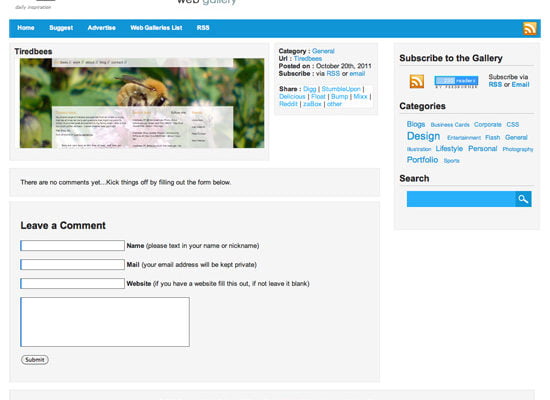
Task: Focus the blue Search input field
Action: [461, 199]
